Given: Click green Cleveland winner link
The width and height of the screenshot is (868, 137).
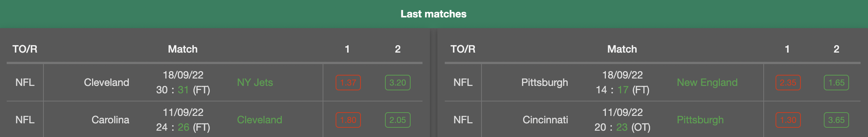Looking at the screenshot, I should [x=260, y=120].
